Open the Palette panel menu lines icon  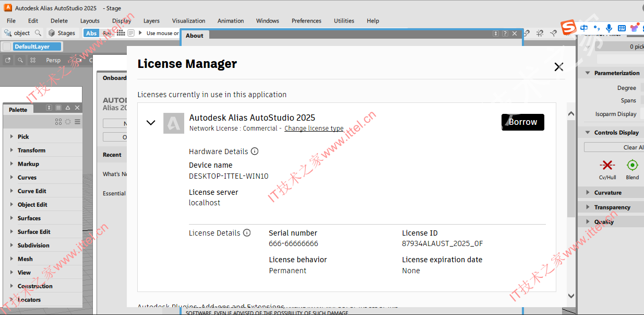58,108
